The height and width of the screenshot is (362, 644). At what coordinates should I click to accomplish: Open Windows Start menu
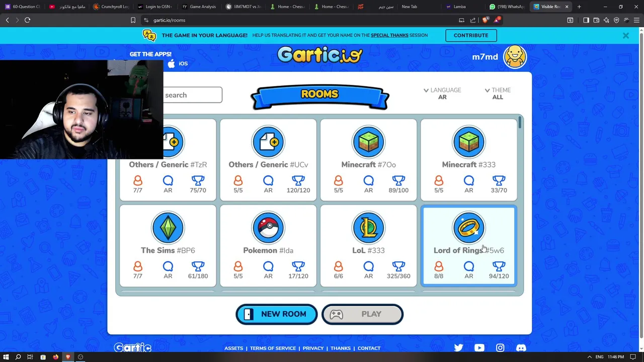tap(7, 357)
